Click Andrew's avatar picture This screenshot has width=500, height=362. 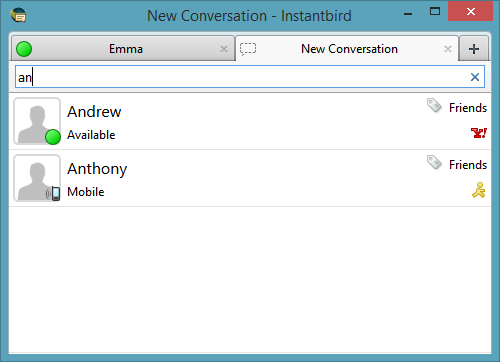[37, 121]
